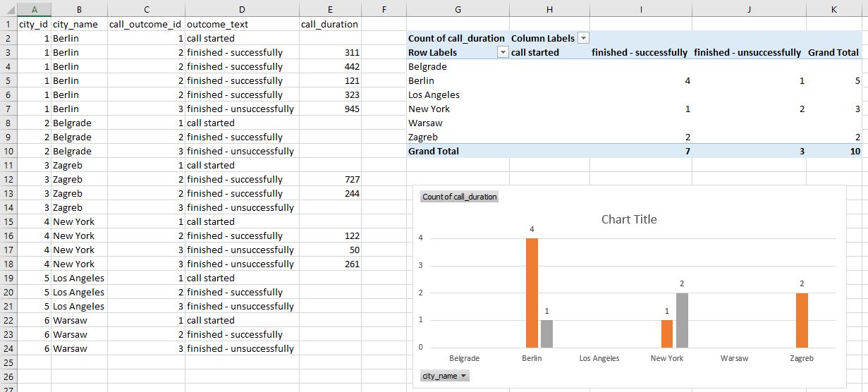Select row 10 header

point(8,151)
